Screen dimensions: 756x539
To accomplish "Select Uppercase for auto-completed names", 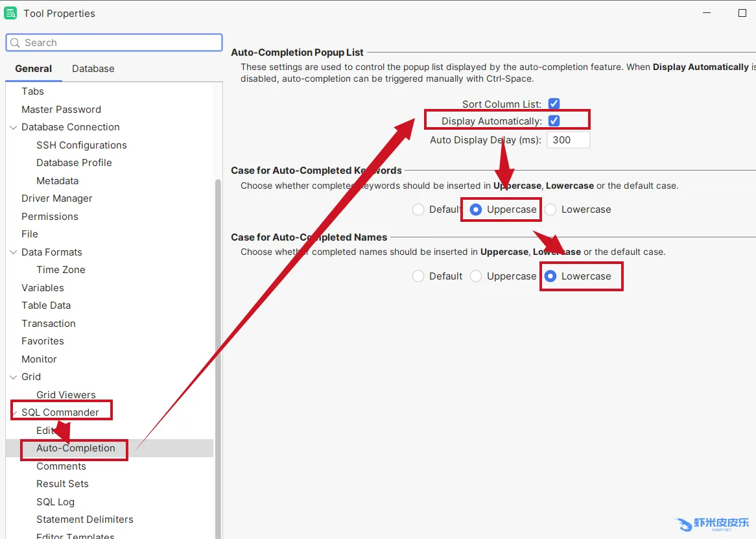I will click(x=476, y=276).
